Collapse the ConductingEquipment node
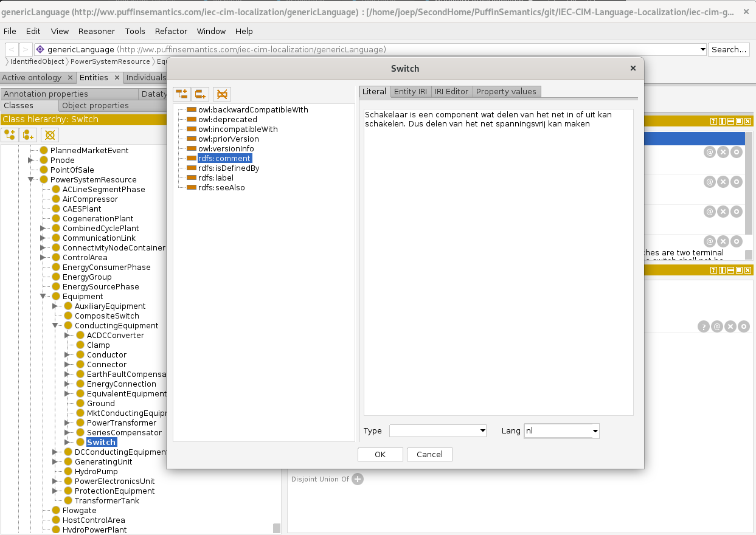Image resolution: width=756 pixels, height=535 pixels. pyautogui.click(x=55, y=326)
